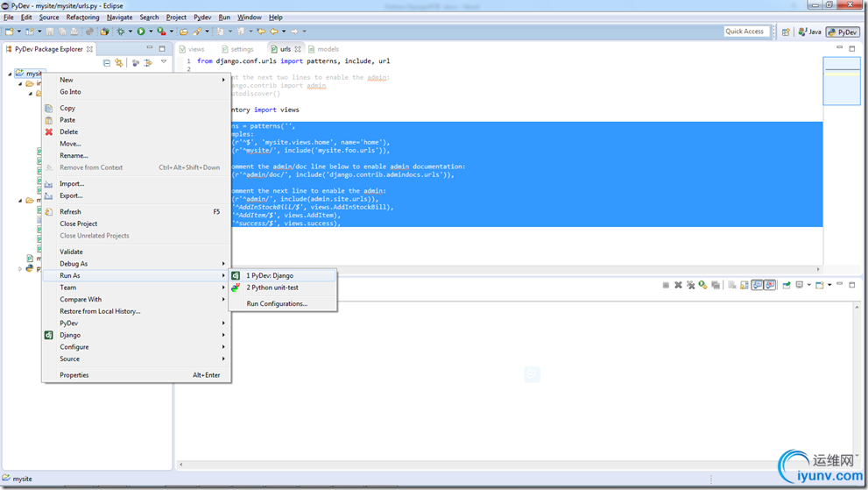Click the Remove All Terminated Launches icon

690,285
